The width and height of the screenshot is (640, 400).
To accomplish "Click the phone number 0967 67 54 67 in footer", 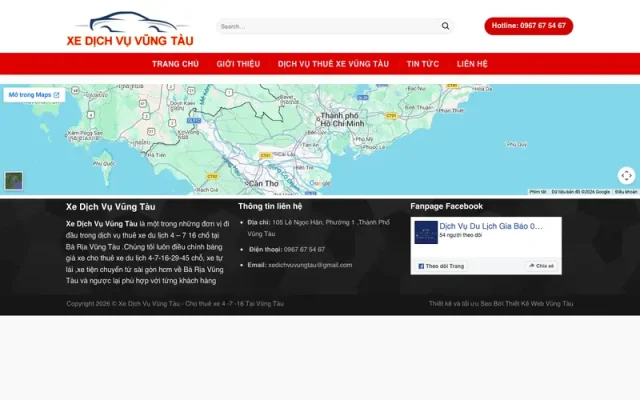I will [304, 249].
